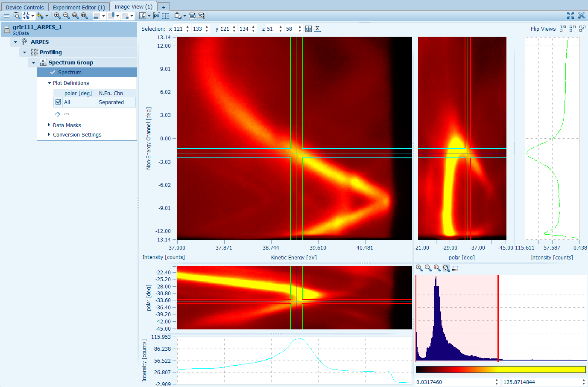Click the sum (Σ) icon beside selection fields
Image resolution: width=588 pixels, height=387 pixels.
pos(317,29)
